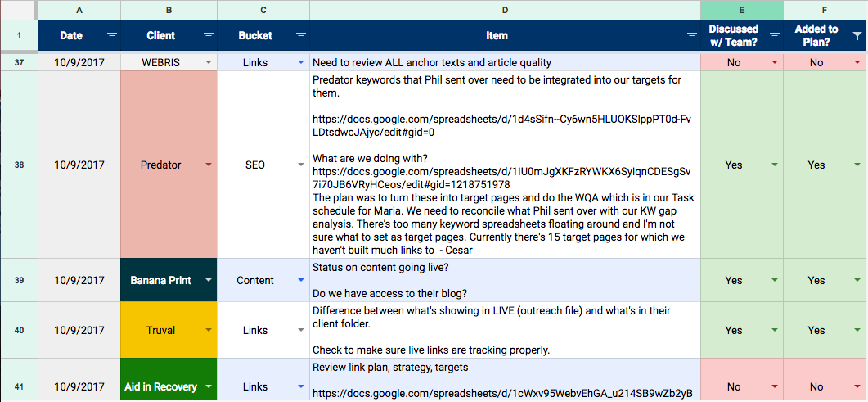Expand Added to Plan No dropdown row 41

pyautogui.click(x=857, y=386)
